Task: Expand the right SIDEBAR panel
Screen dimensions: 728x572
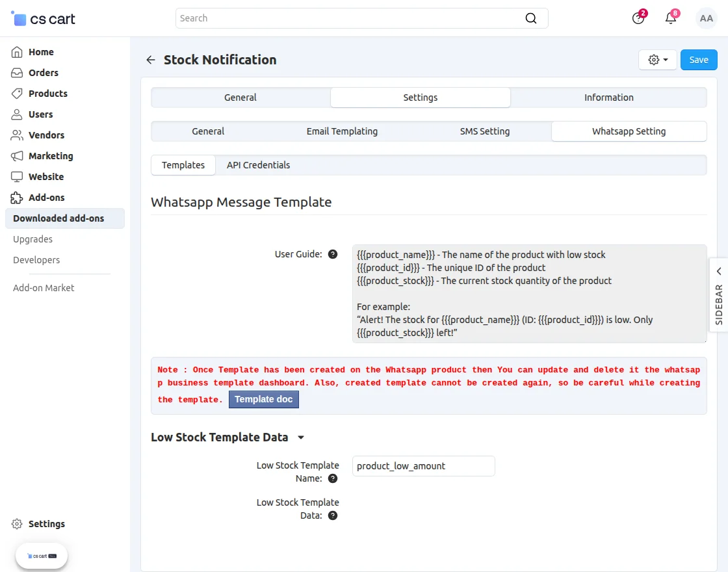Action: coord(718,295)
